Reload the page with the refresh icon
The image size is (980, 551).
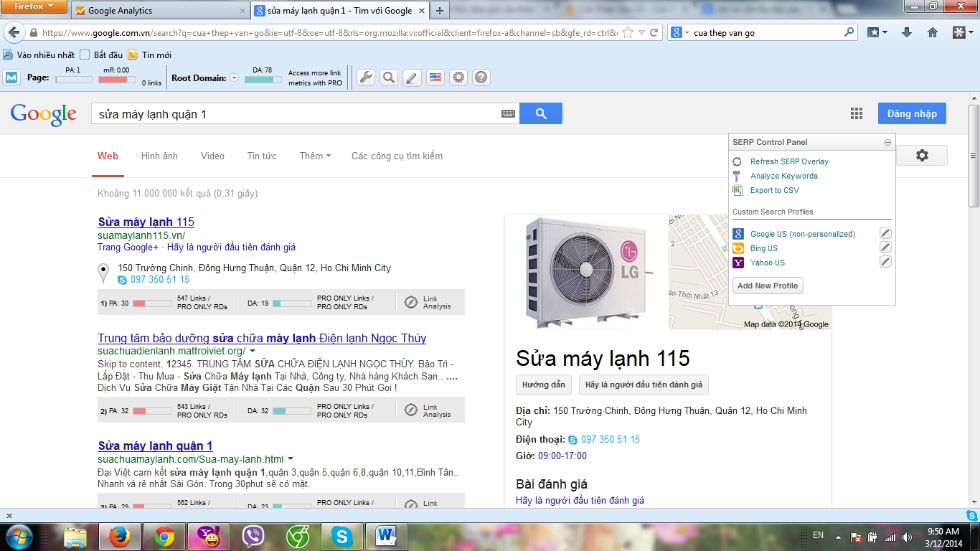[x=654, y=32]
